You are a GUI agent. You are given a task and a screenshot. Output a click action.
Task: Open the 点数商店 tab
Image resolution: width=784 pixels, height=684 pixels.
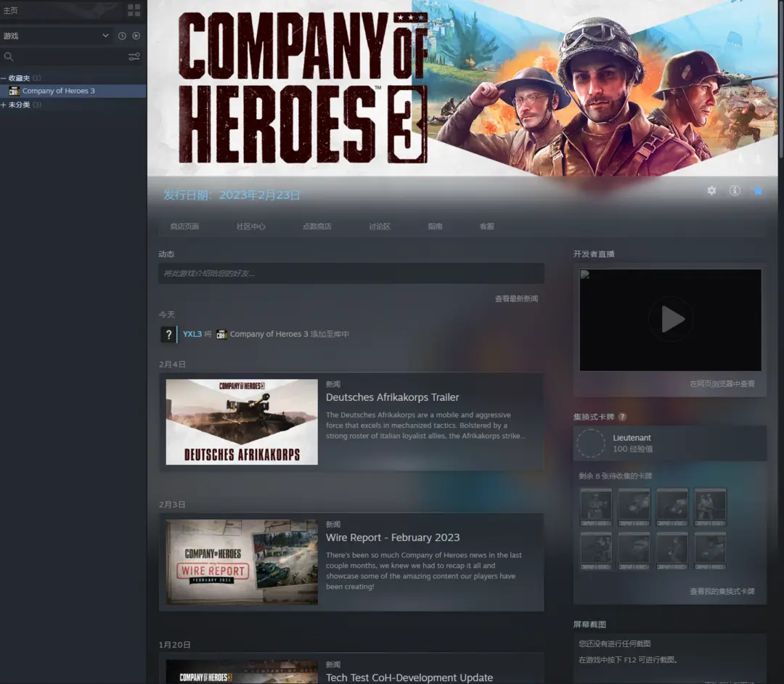[x=317, y=227]
